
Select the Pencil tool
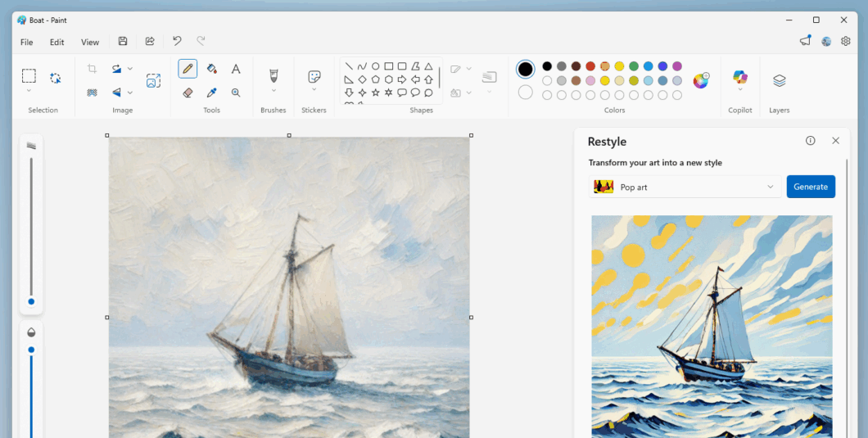tap(188, 69)
